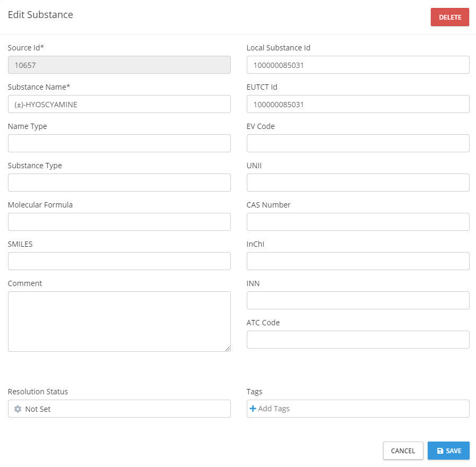Screen dimensions: 476x467
Task: Select the EUTCT Id text box
Action: (358, 104)
